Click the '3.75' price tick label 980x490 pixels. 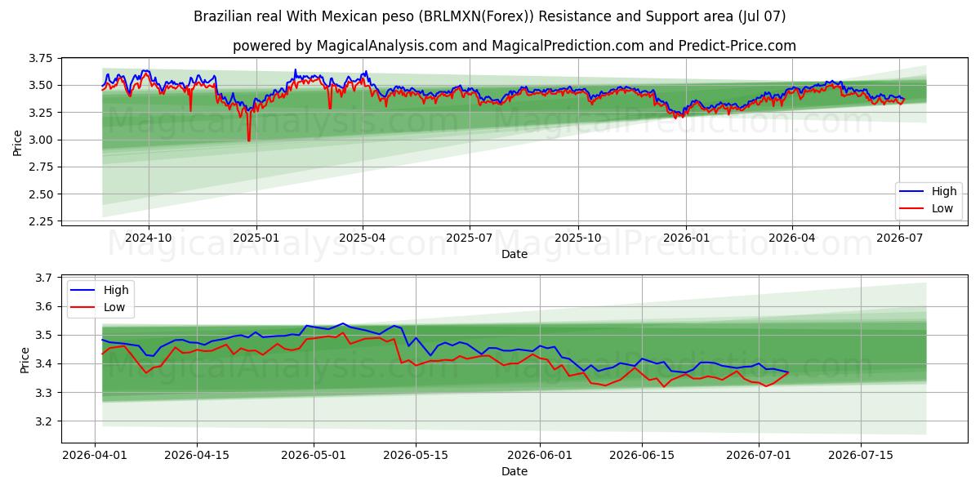(x=41, y=58)
